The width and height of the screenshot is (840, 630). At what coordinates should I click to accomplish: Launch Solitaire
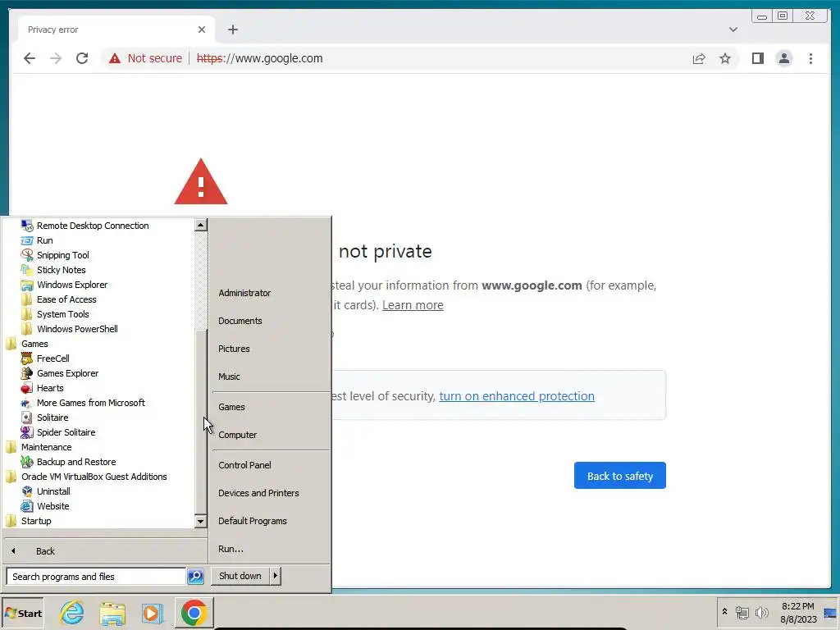click(x=52, y=418)
